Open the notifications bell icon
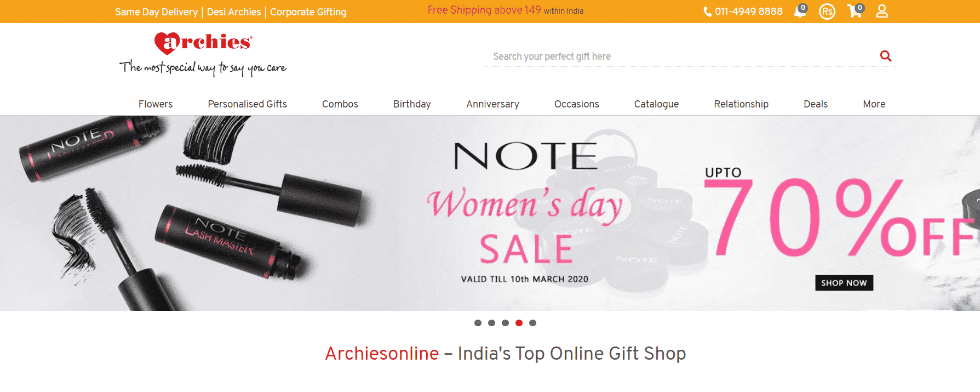The height and width of the screenshot is (392, 980). (x=800, y=11)
